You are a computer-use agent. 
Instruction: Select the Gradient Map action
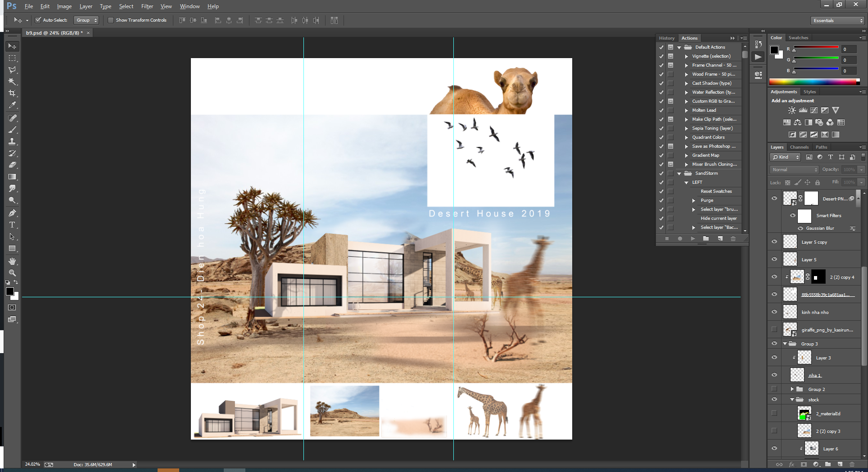click(705, 155)
